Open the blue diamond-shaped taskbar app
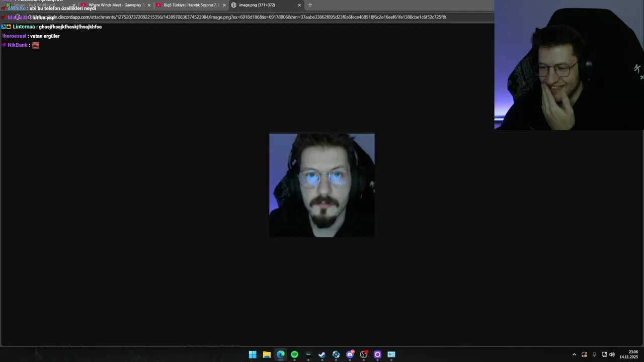 (x=336, y=354)
